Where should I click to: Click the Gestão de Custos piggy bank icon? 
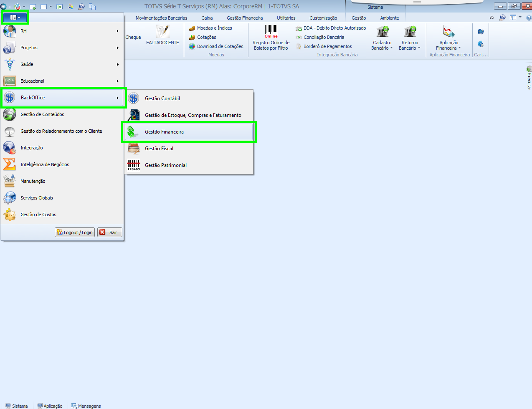click(9, 215)
